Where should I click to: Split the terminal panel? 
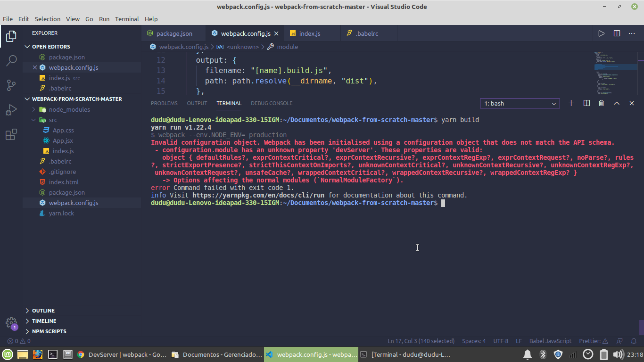(x=586, y=103)
